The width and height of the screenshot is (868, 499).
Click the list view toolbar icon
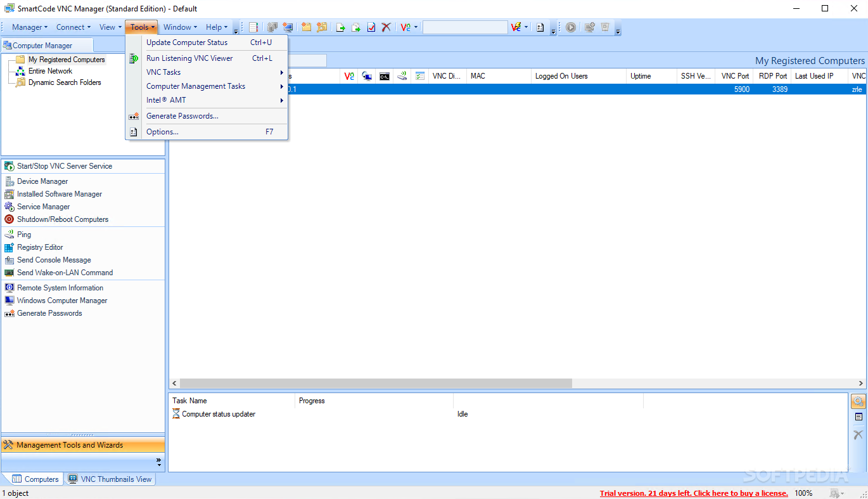click(253, 27)
